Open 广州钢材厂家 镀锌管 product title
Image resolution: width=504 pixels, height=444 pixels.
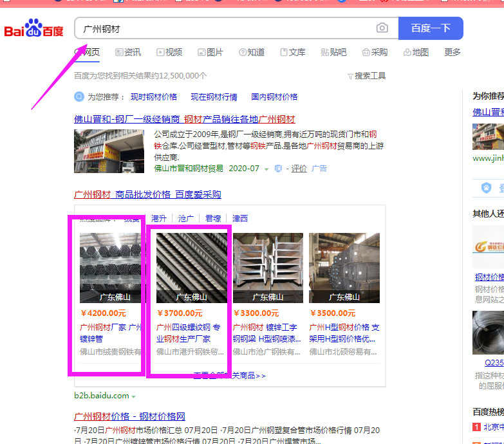click(111, 333)
